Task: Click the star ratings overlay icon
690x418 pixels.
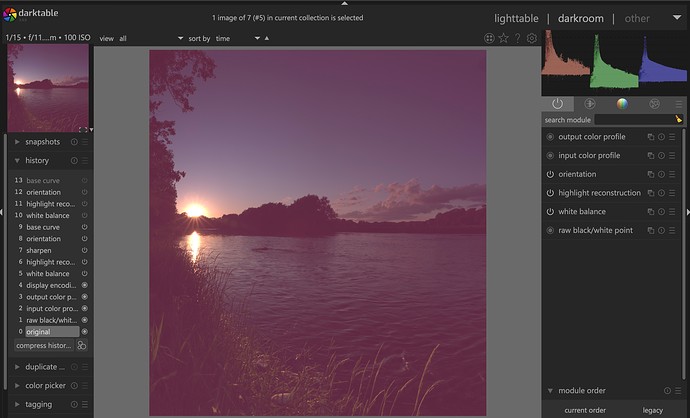Action: tap(503, 38)
